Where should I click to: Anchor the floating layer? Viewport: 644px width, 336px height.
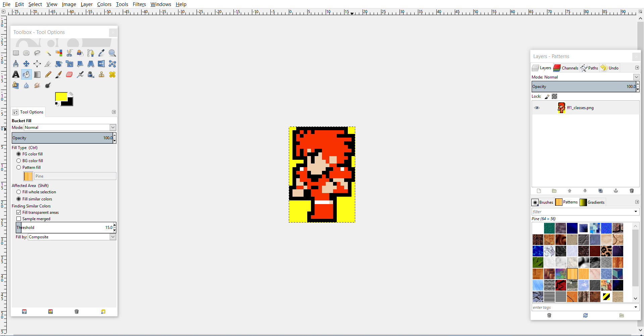[x=616, y=191]
